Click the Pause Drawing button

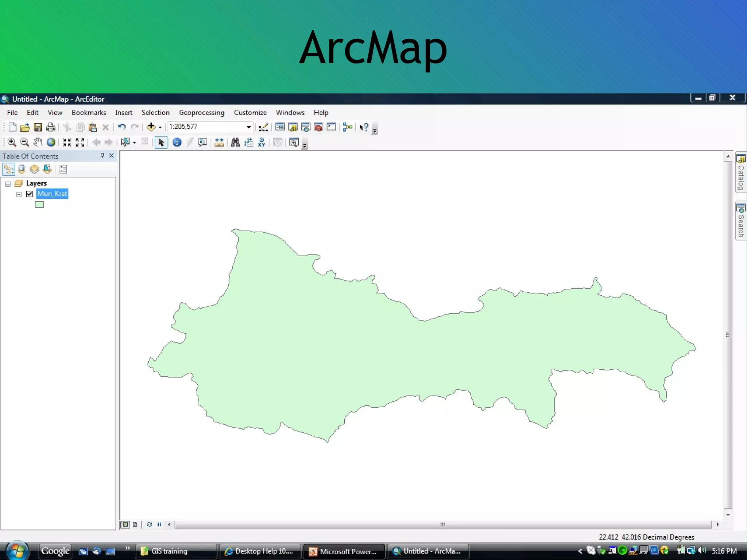pos(159,524)
